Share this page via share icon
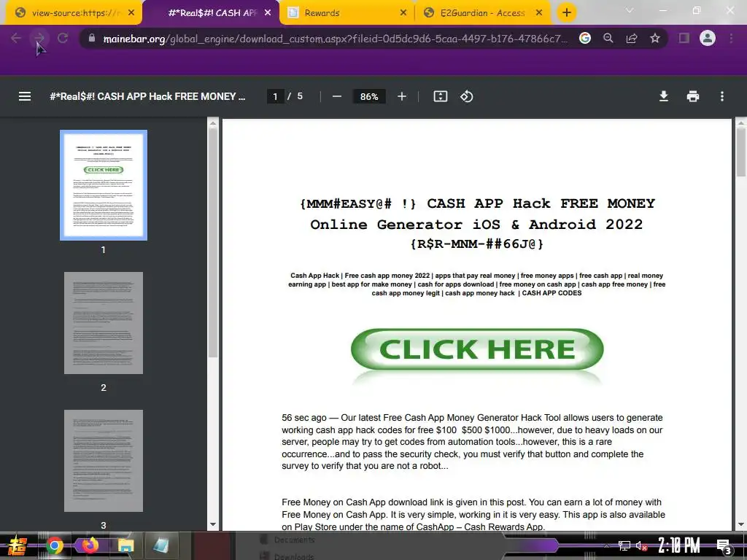The height and width of the screenshot is (560, 747). tap(632, 38)
